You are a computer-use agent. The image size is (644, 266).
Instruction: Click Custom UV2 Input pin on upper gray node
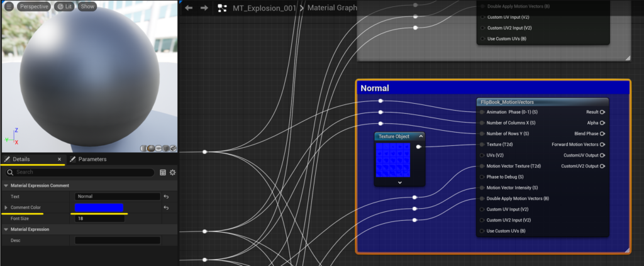[x=482, y=28]
